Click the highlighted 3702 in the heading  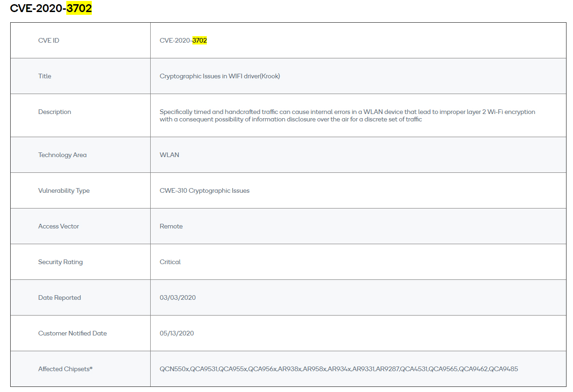tap(79, 8)
